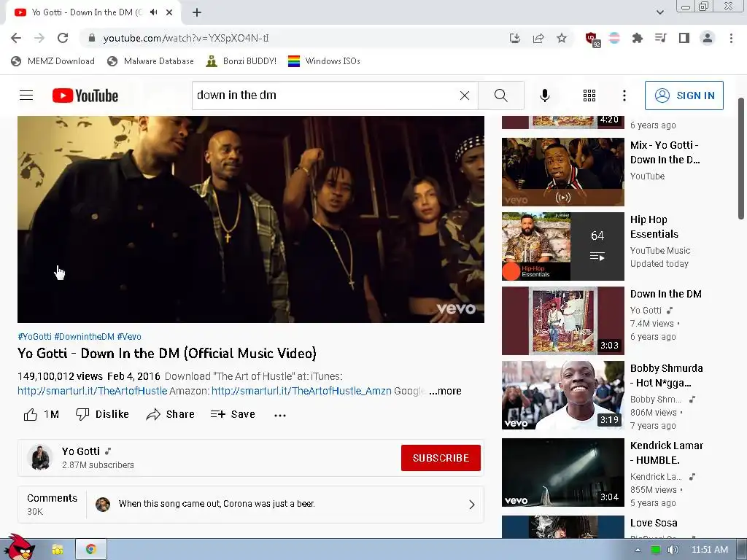The image size is (747, 560).
Task: Go back with the browser back arrow
Action: coord(16,38)
